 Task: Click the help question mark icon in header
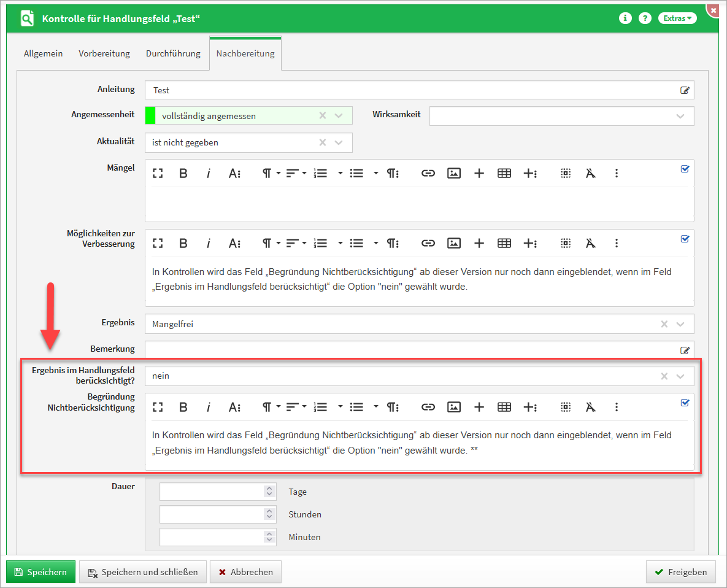[644, 18]
